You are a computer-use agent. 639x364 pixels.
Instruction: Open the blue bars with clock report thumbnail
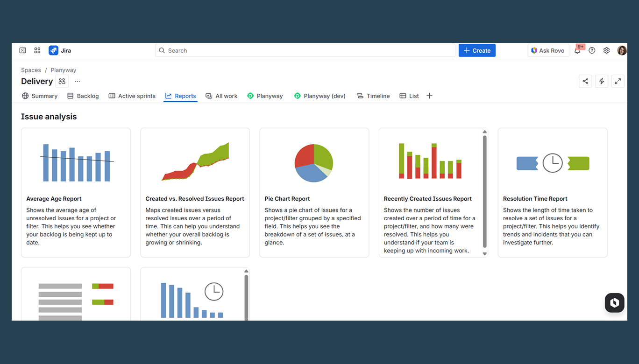192,300
